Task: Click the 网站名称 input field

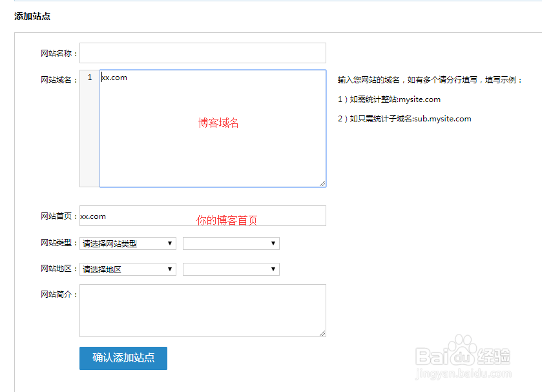Action: pos(203,53)
